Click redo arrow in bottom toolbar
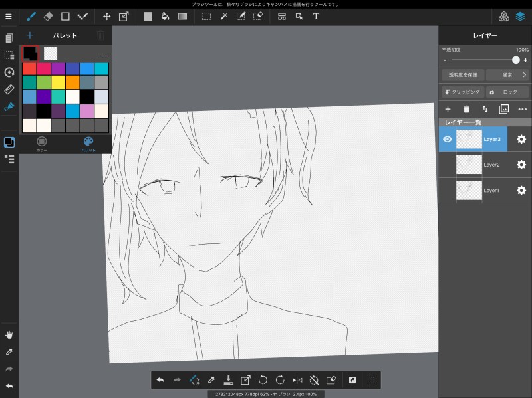 [x=177, y=380]
